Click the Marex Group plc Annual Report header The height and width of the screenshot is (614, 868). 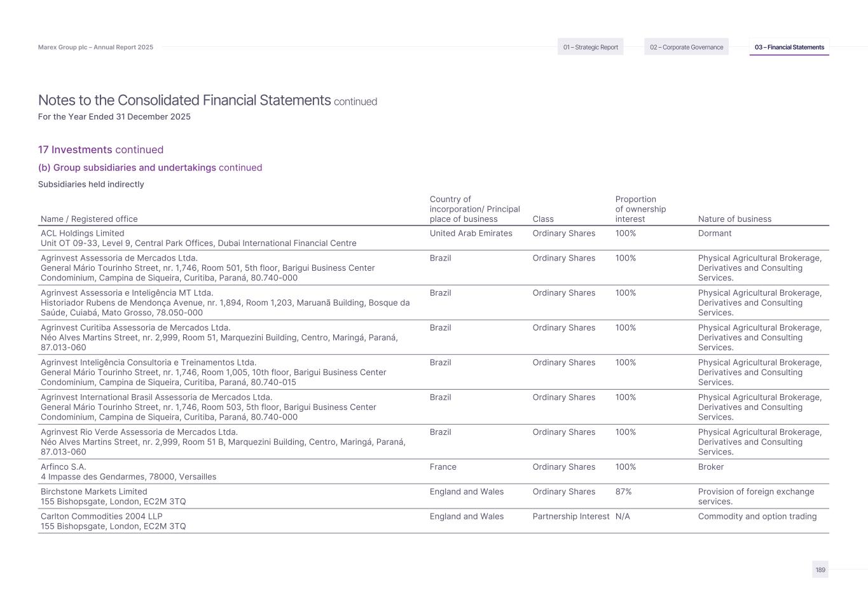(95, 47)
